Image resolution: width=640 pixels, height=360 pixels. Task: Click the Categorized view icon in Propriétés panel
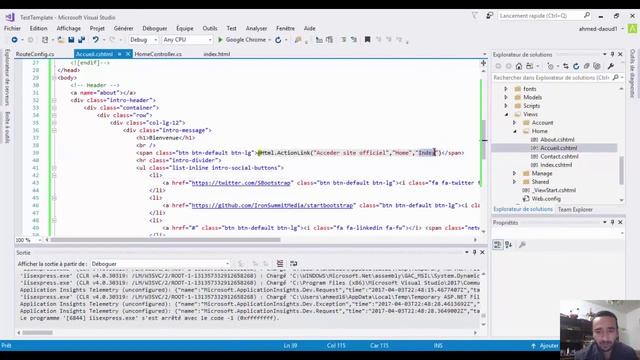pos(497,244)
